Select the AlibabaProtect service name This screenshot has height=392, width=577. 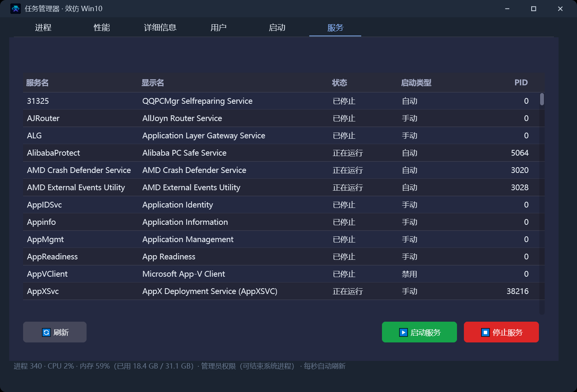point(53,153)
